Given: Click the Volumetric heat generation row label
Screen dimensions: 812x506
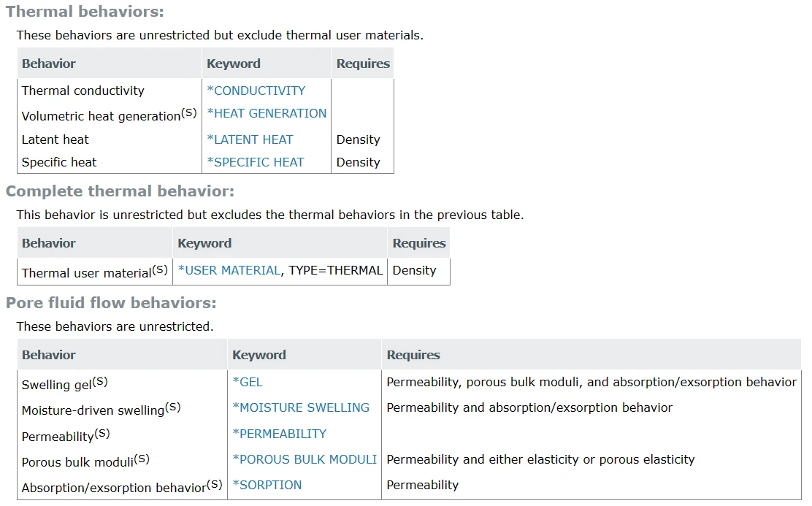Looking at the screenshot, I should tap(110, 115).
